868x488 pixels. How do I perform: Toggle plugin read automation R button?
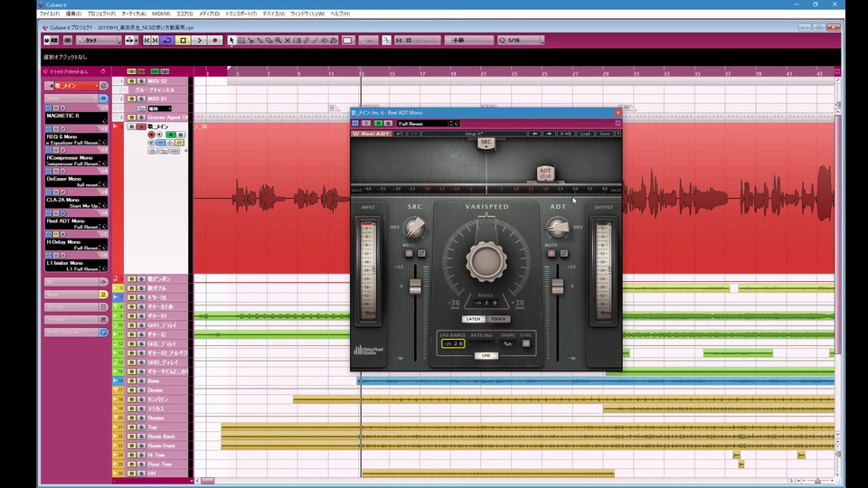click(378, 124)
